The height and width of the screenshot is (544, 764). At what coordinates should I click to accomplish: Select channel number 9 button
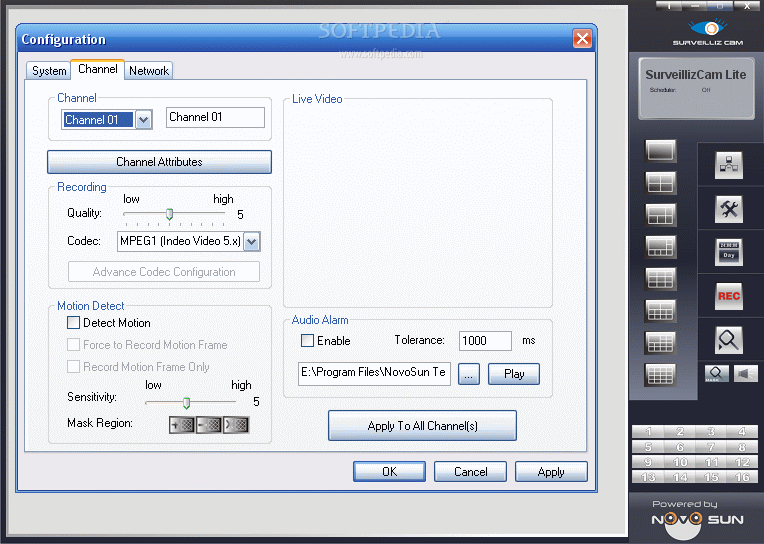point(648,462)
